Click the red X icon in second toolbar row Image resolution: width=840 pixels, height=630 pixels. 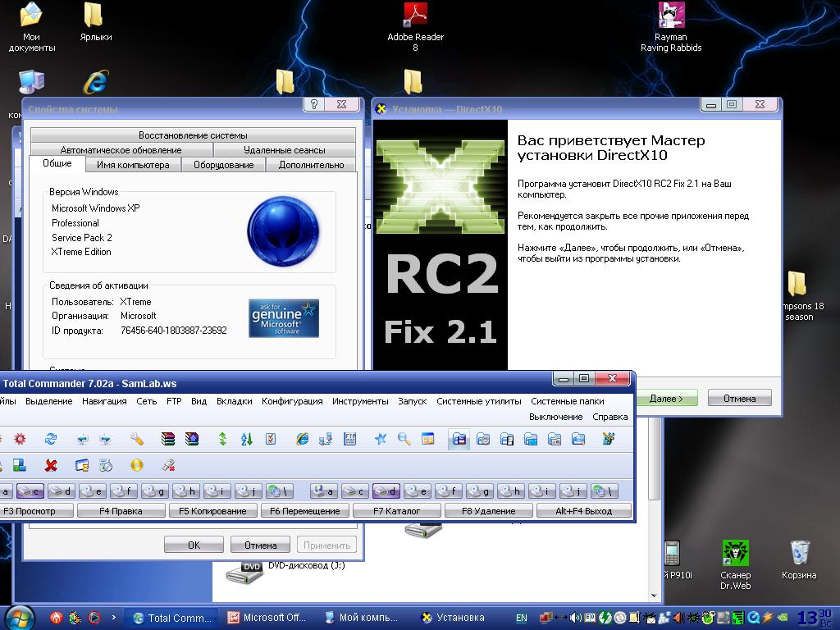[51, 465]
